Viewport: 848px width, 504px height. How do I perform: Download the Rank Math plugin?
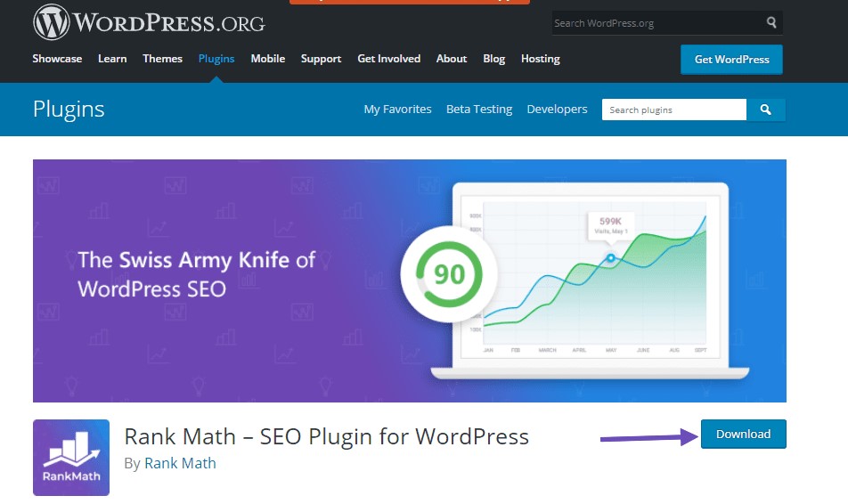tap(743, 435)
